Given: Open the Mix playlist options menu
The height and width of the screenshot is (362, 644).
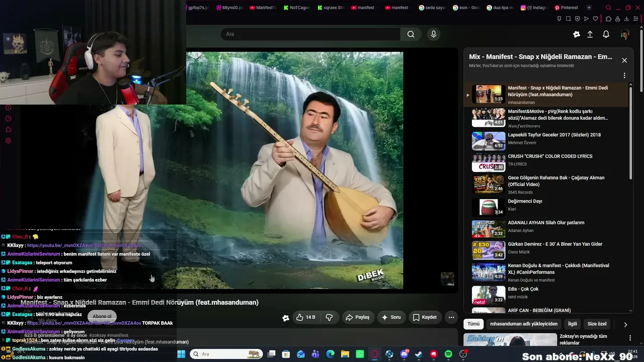Looking at the screenshot, I should click(x=624, y=75).
